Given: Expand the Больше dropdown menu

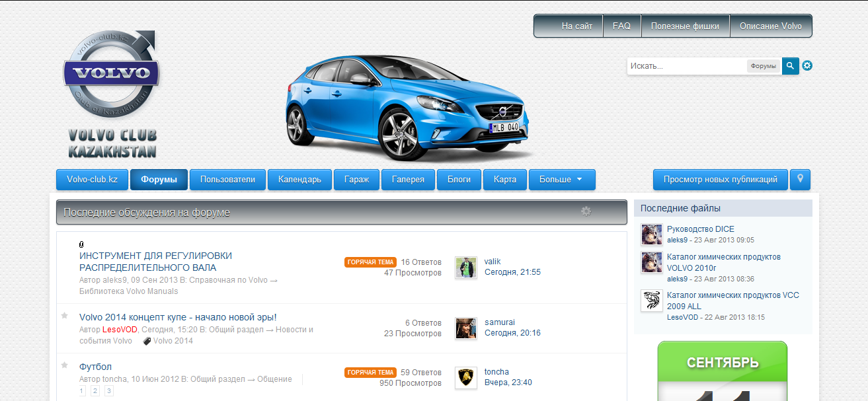Looking at the screenshot, I should pos(562,180).
